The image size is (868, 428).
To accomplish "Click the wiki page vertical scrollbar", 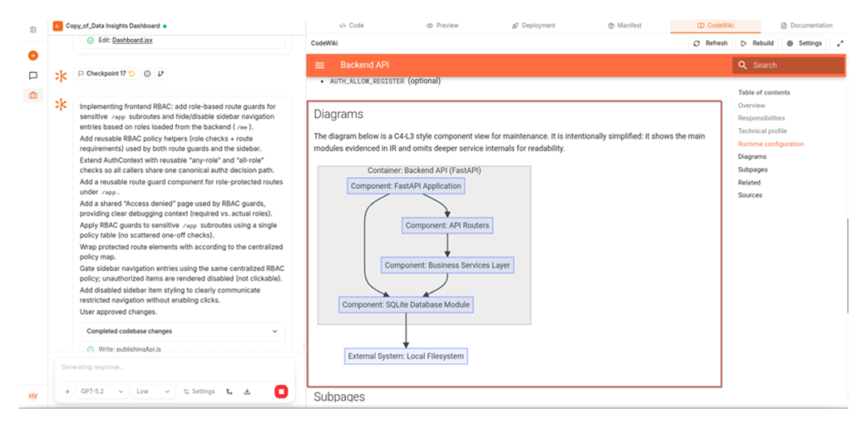I will pyautogui.click(x=847, y=266).
